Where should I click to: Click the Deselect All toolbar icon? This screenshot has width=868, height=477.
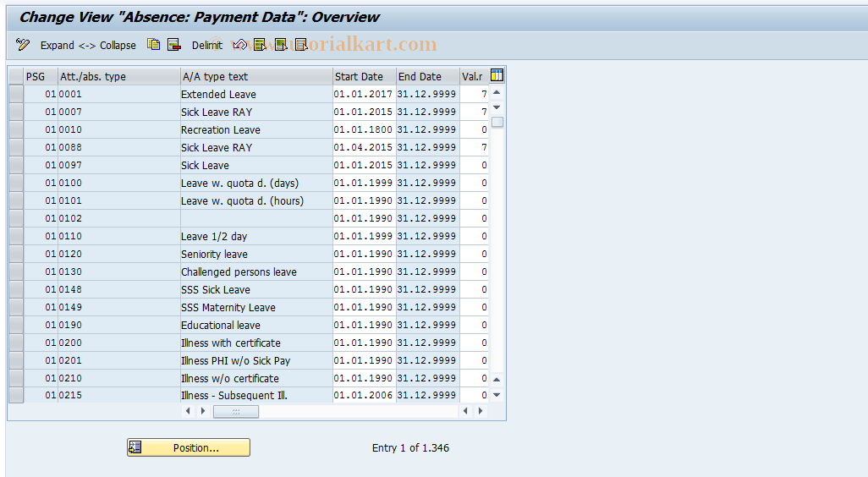(301, 45)
